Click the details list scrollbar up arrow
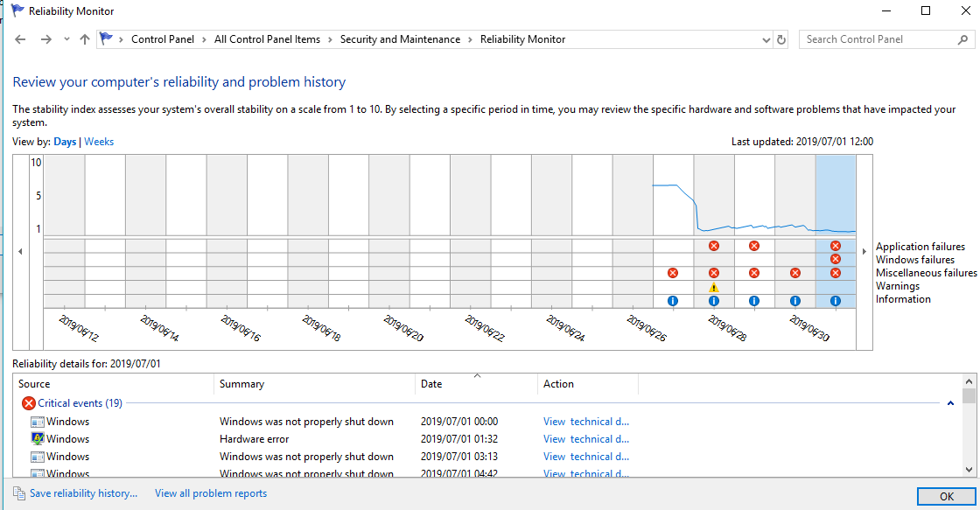 (969, 381)
